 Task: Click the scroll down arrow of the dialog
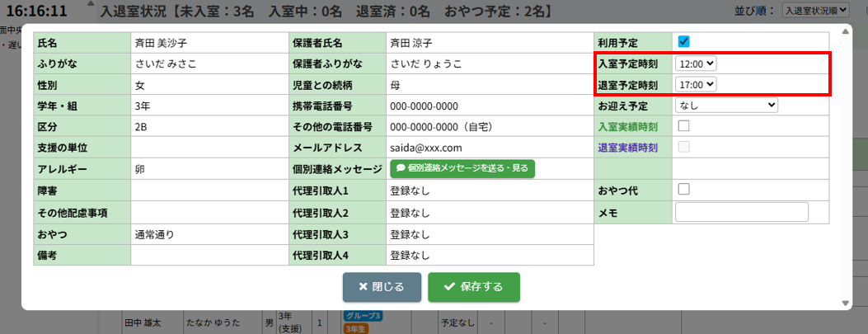845,302
